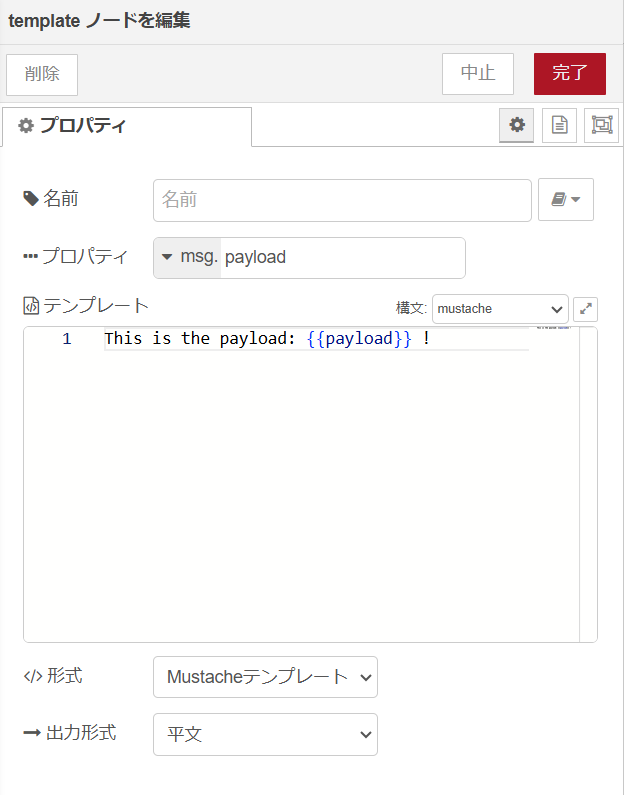This screenshot has width=624, height=795.
Task: Click the {{payload}} mustache tag
Action: point(359,339)
